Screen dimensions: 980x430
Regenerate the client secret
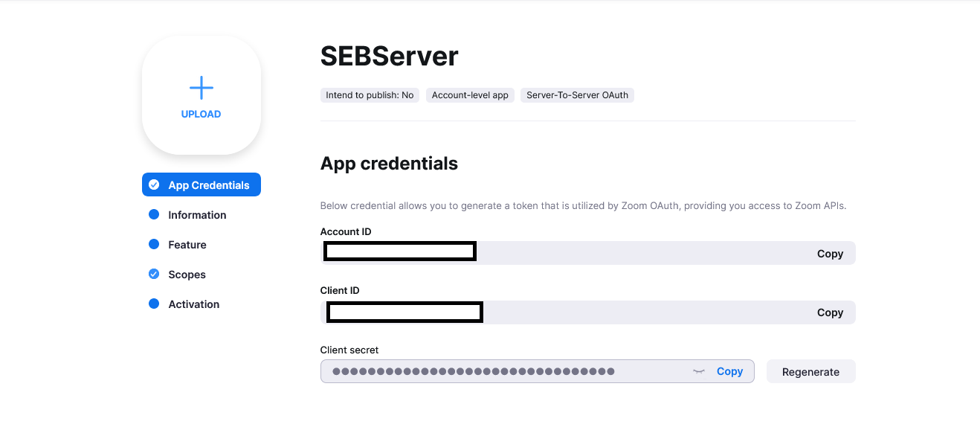pyautogui.click(x=810, y=372)
